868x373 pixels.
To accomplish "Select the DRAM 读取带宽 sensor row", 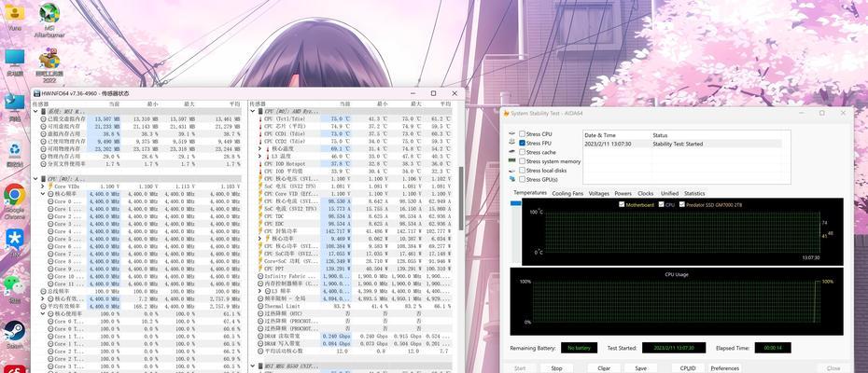I will (x=356, y=336).
